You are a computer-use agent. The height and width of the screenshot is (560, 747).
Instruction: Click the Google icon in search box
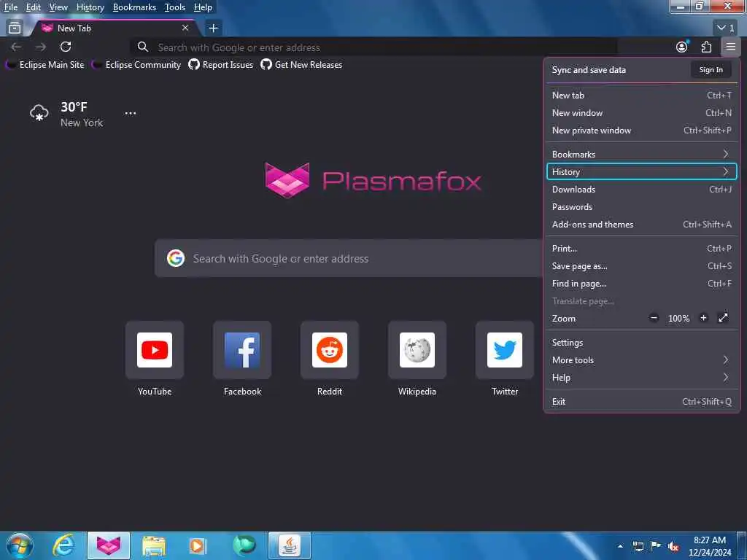176,258
